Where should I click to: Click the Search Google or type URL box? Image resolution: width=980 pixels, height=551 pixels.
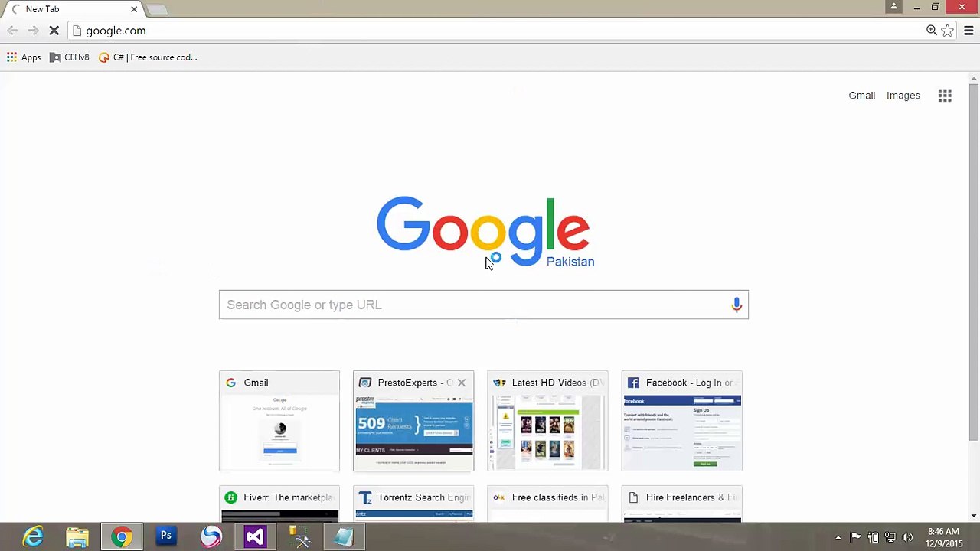tap(484, 305)
